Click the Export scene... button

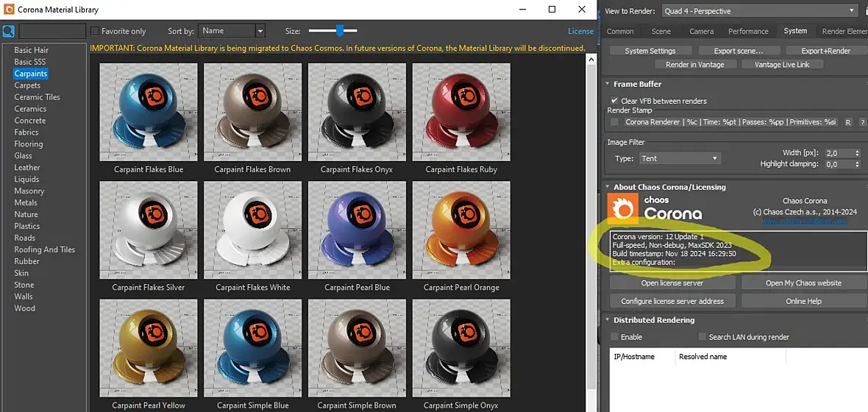click(739, 51)
